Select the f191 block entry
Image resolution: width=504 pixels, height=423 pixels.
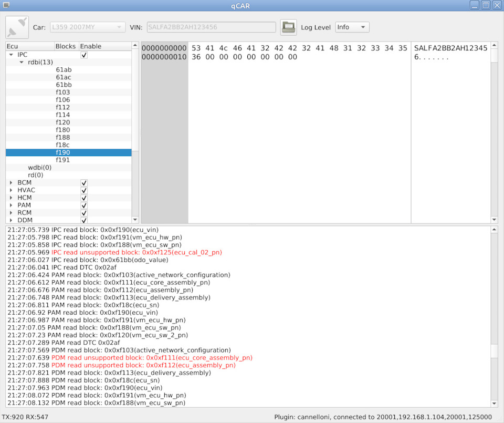[x=62, y=160]
